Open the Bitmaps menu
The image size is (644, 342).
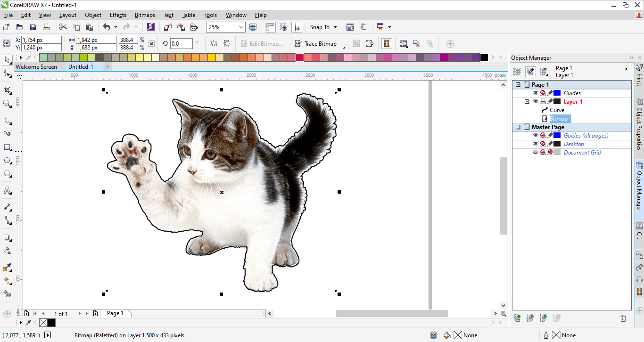click(145, 15)
